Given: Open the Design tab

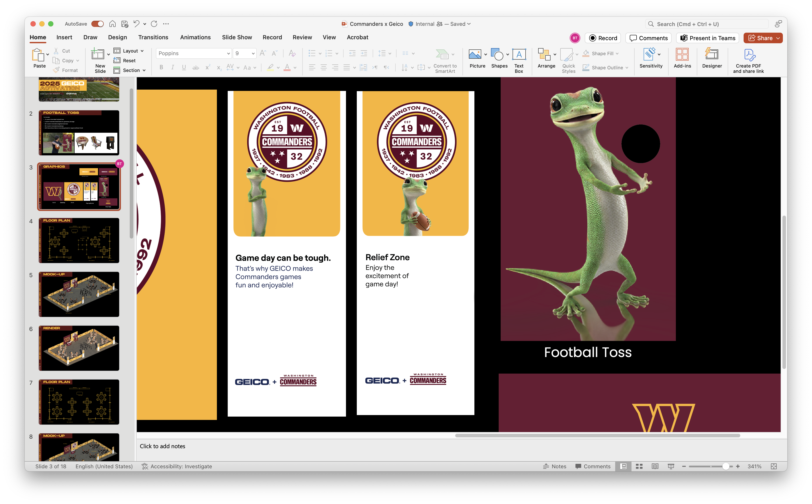Looking at the screenshot, I should [x=117, y=37].
